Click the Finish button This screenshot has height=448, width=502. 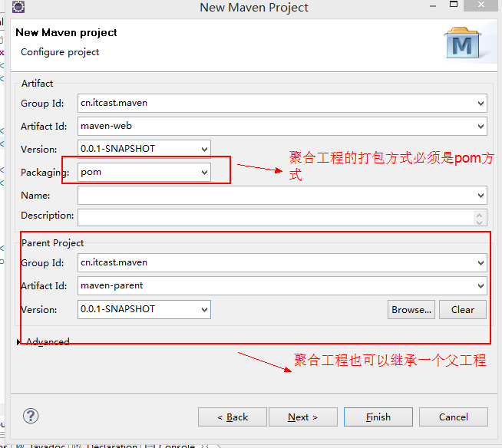(378, 417)
